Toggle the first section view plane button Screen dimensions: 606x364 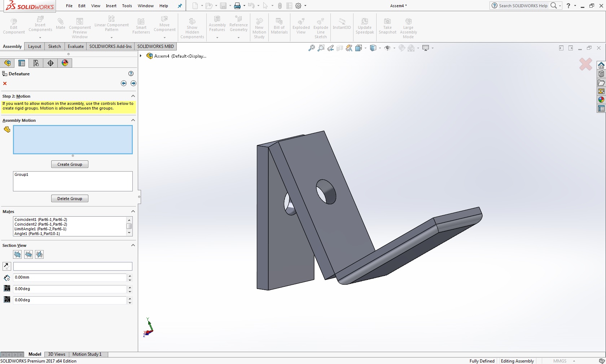coord(17,255)
